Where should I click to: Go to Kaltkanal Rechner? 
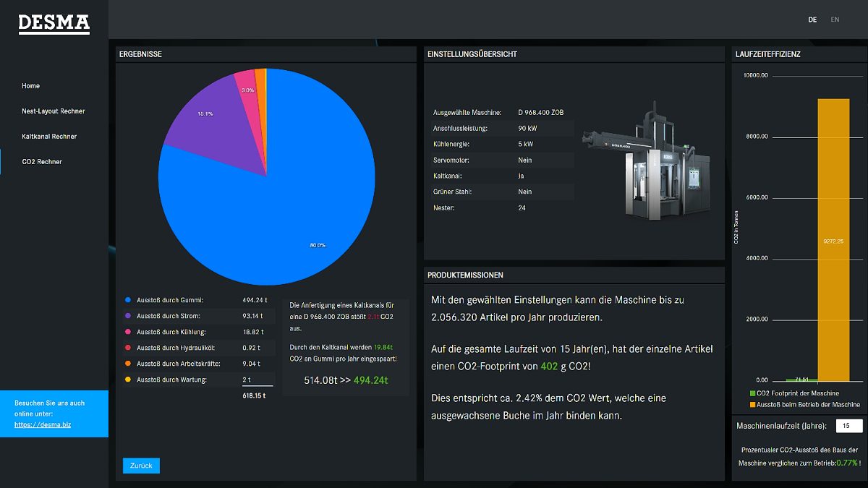coord(49,137)
